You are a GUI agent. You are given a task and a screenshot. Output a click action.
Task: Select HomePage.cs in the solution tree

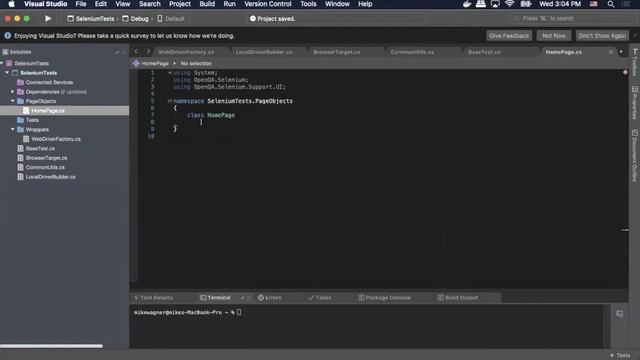(x=48, y=111)
